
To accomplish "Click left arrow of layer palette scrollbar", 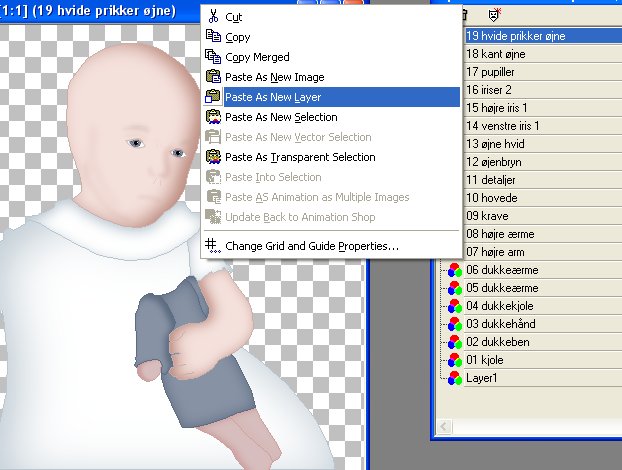I will 441,427.
